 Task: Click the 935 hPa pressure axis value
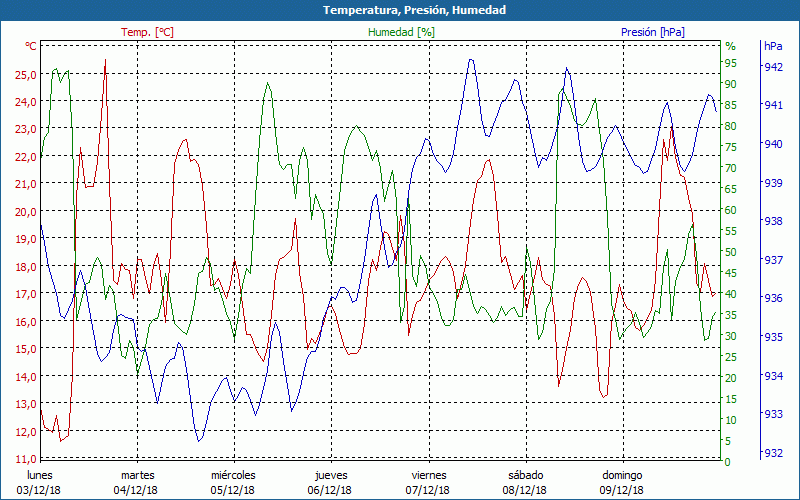click(x=773, y=337)
